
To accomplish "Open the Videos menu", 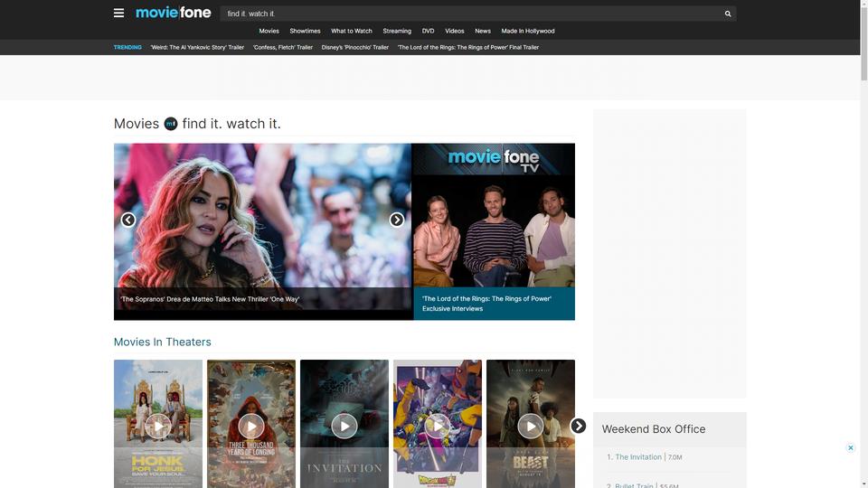I will 455,31.
